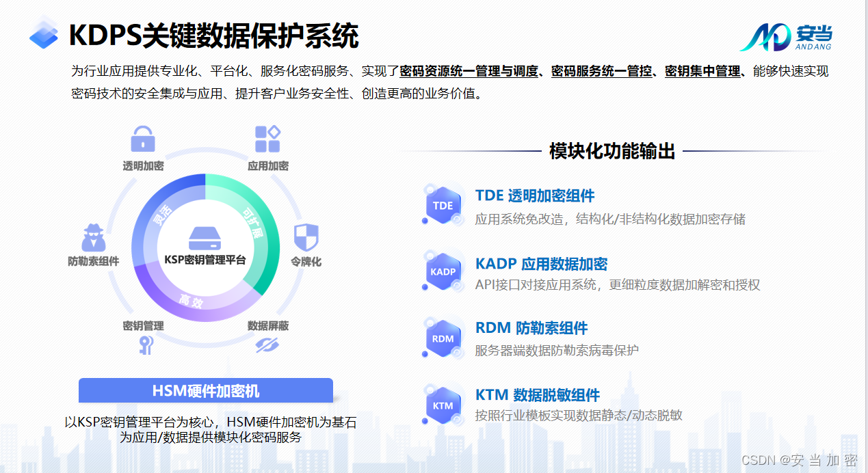
Task: Click the 高效 purple ring segment
Action: (x=191, y=301)
